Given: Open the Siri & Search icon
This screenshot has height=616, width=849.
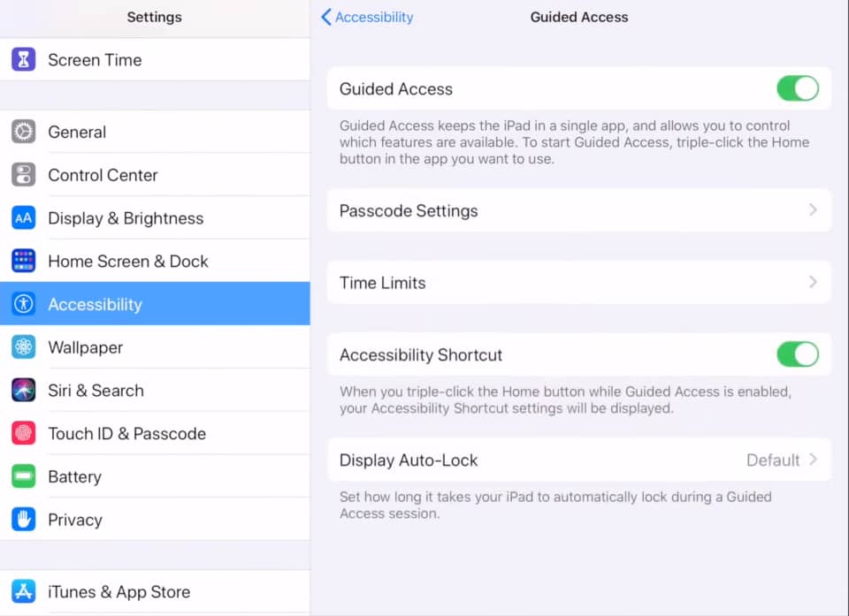Looking at the screenshot, I should 23,391.
